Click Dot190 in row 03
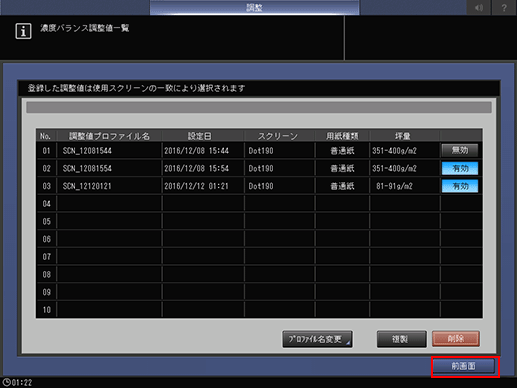The height and width of the screenshot is (388, 517). point(261,186)
